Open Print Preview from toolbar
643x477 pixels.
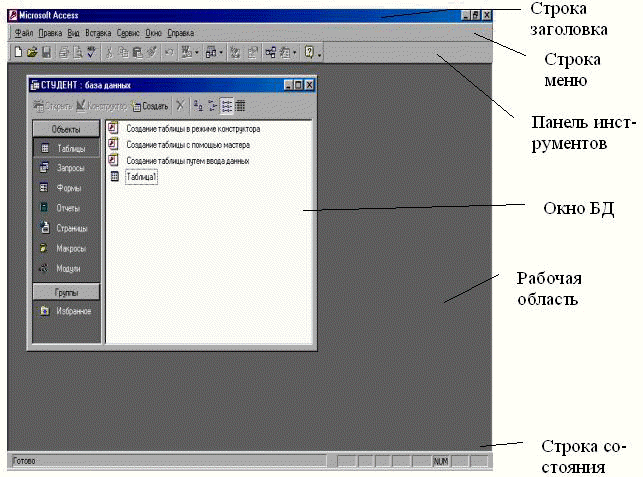pos(78,52)
